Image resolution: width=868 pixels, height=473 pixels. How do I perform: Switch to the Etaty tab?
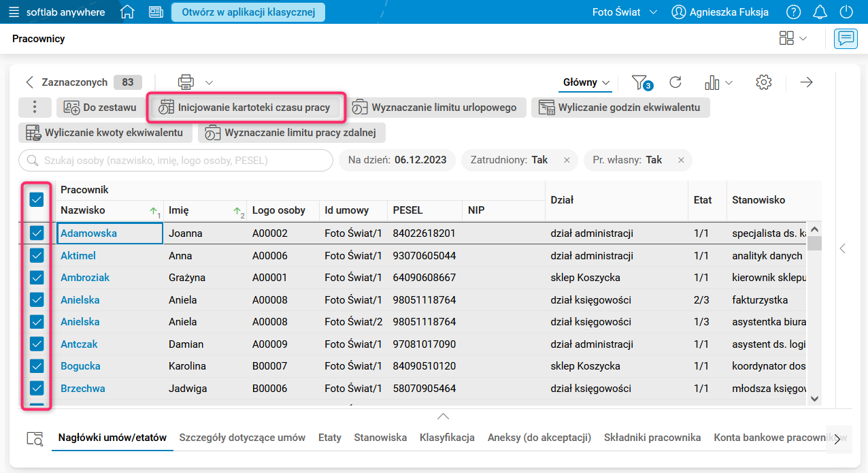click(x=330, y=438)
